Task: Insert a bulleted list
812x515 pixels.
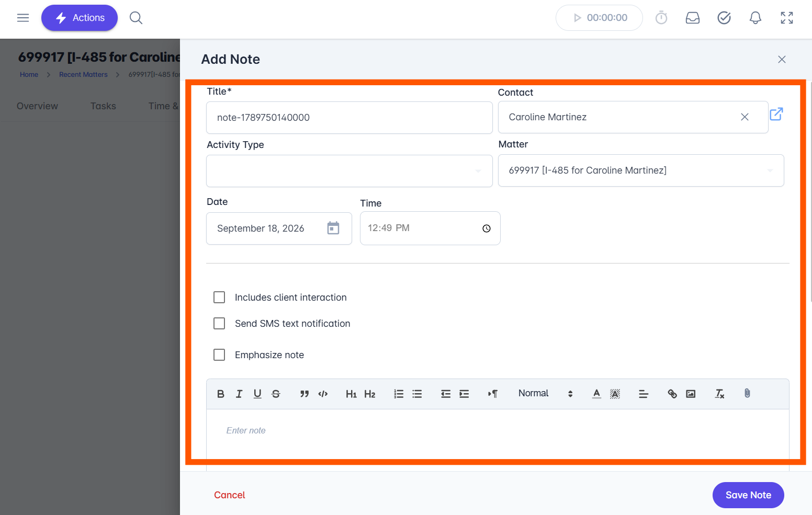Action: click(x=417, y=394)
